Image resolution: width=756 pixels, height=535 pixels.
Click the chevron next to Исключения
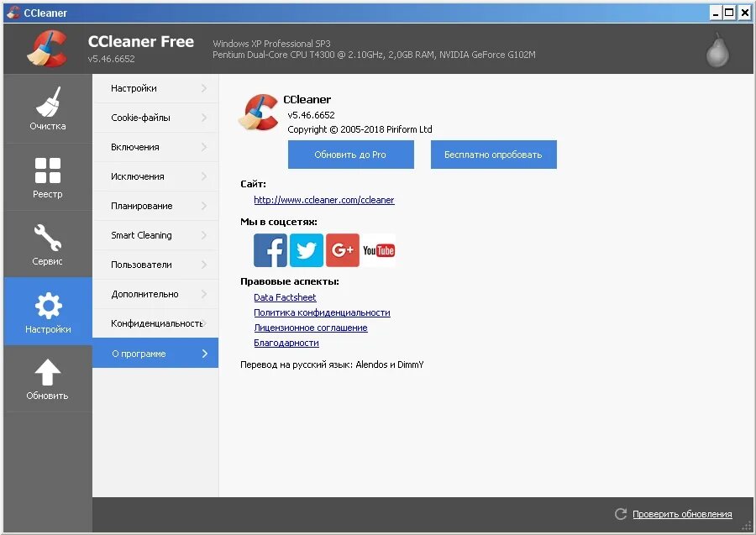(204, 176)
